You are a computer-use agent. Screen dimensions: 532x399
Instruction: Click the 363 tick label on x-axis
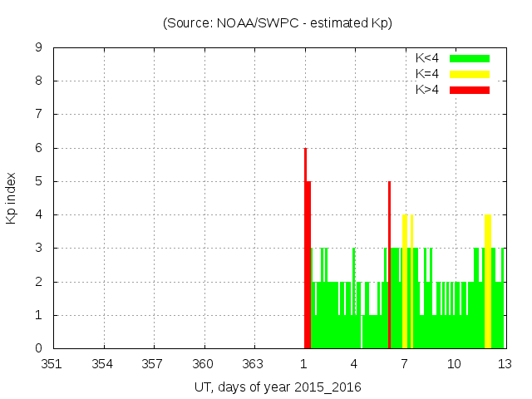click(x=254, y=364)
